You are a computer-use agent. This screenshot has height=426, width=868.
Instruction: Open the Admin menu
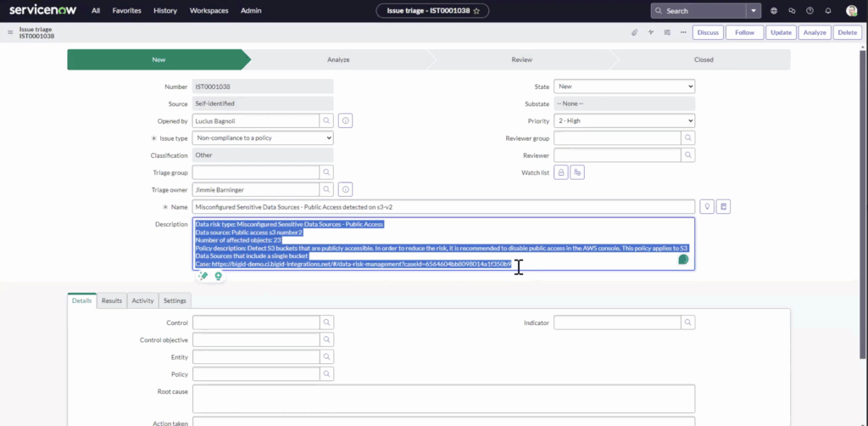tap(251, 10)
